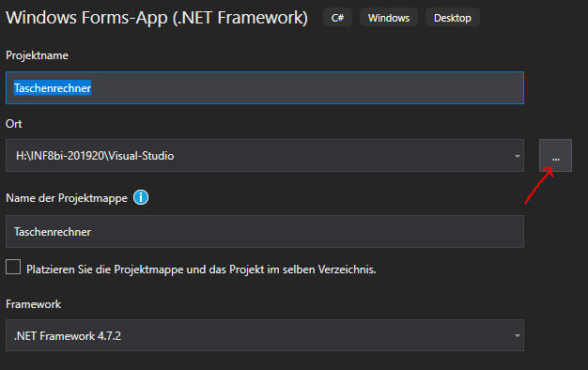Click the Framework field label
Screen dimensions: 588x370
[34, 304]
